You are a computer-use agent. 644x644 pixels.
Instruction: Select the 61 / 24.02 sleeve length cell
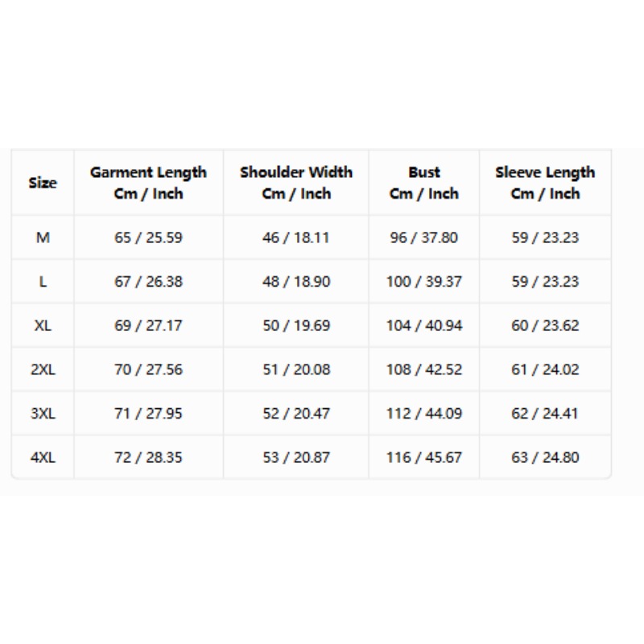point(545,369)
